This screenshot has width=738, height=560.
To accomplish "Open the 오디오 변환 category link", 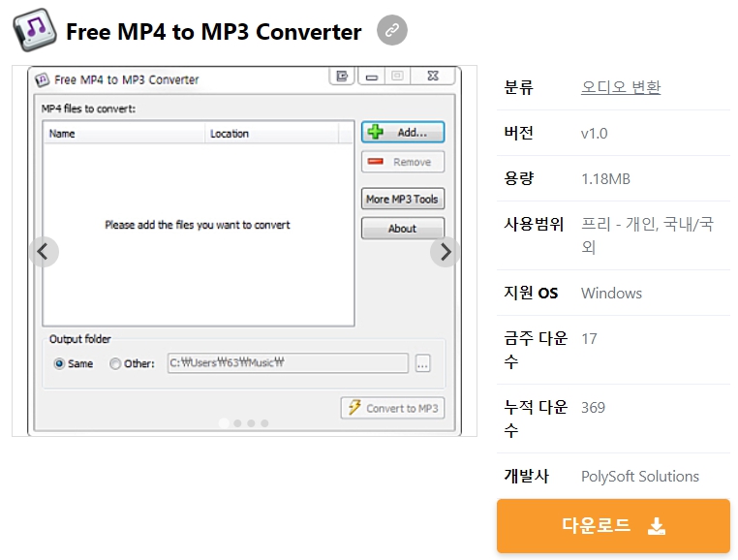I will pos(621,87).
